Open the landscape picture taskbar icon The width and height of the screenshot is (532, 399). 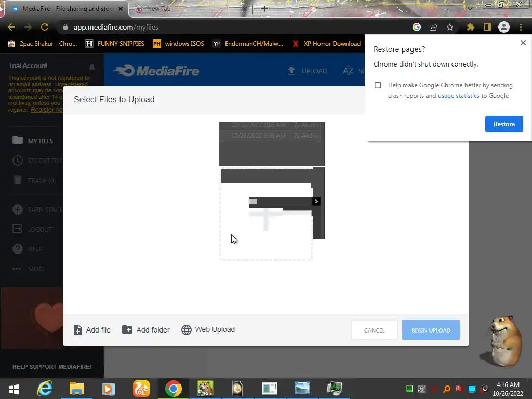[302, 388]
